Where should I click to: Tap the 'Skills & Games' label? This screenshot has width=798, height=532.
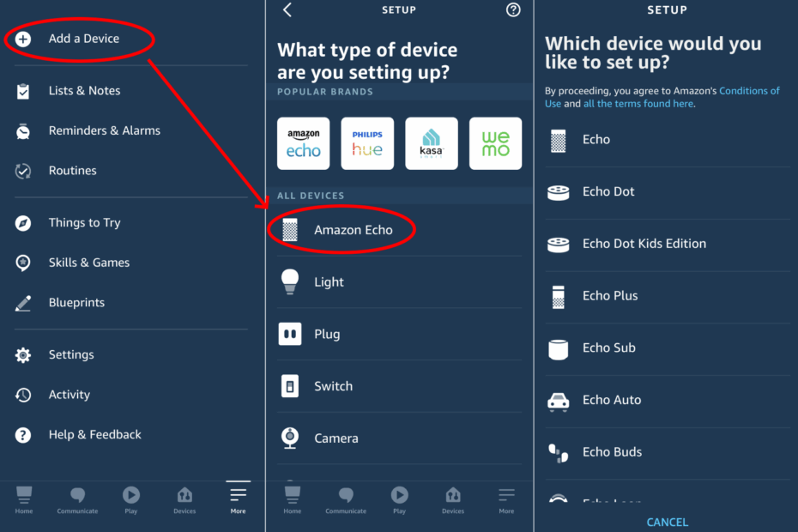coord(89,263)
